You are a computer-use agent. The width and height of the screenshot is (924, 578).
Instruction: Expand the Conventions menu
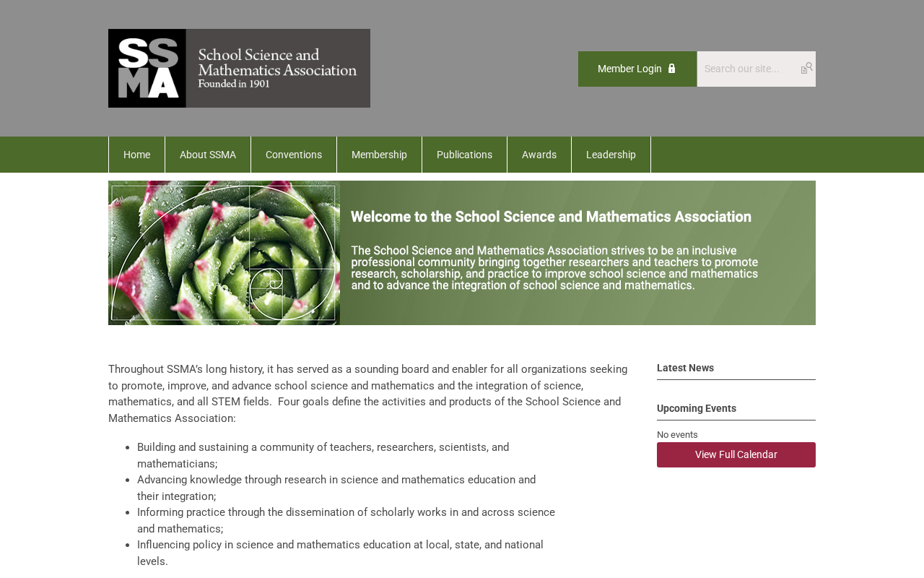tap(294, 155)
